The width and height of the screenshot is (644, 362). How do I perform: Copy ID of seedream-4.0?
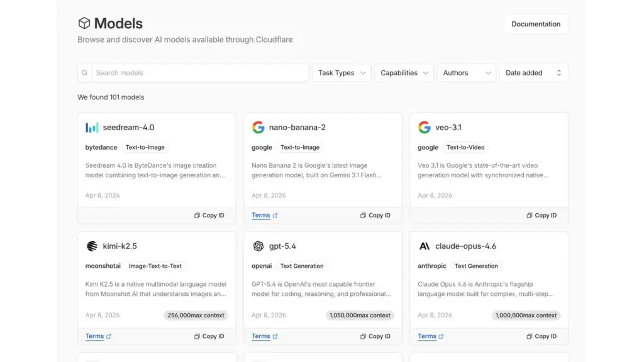pos(209,215)
